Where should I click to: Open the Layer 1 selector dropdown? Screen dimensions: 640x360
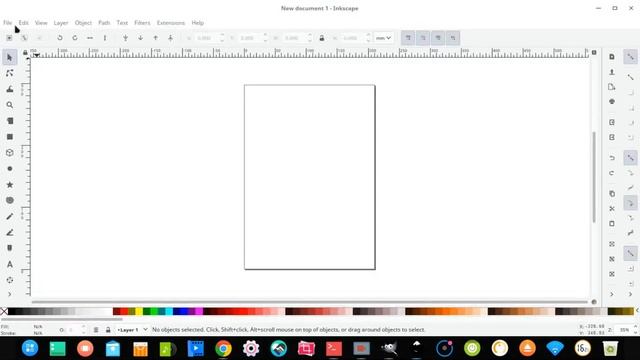tap(132, 330)
